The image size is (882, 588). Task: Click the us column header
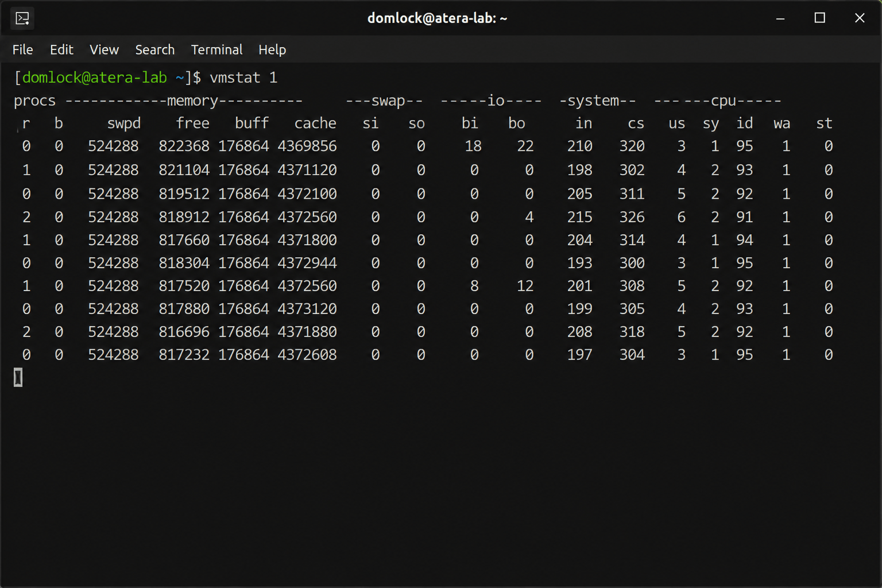(676, 123)
